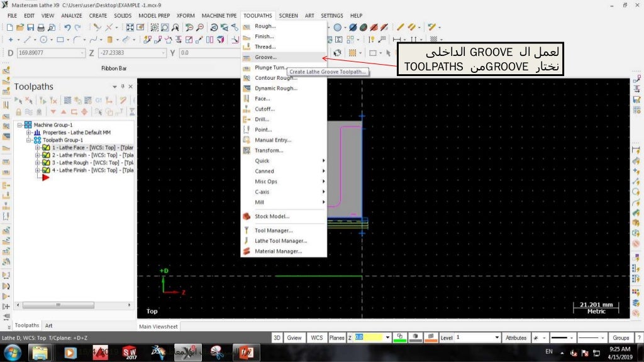Open the MACHINE TYPE menu
The image size is (644, 362).
pyautogui.click(x=219, y=16)
